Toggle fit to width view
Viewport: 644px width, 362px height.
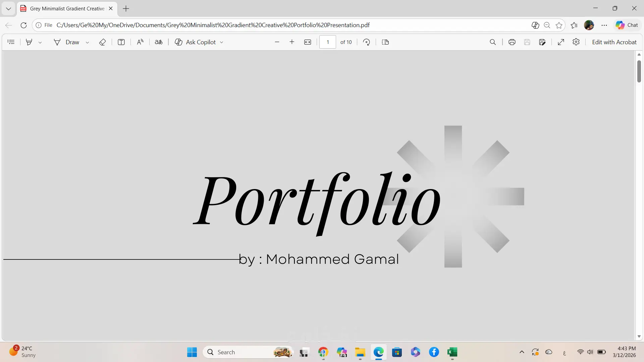[x=308, y=42]
